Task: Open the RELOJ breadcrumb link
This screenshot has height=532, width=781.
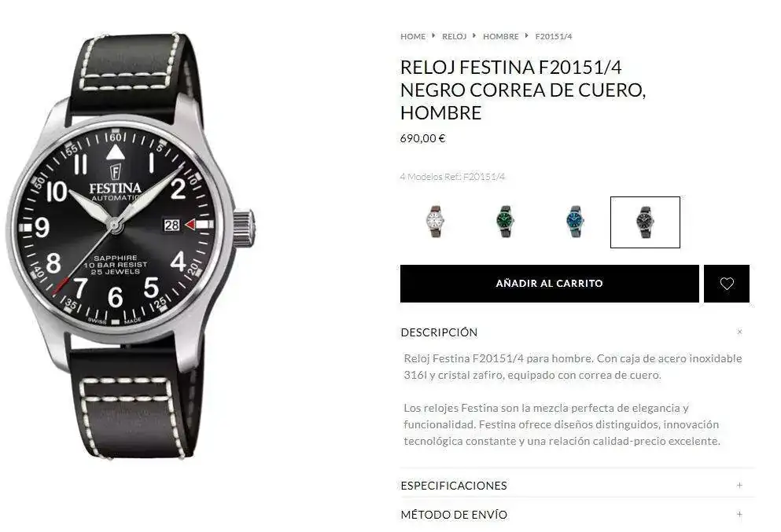Action: 455,36
